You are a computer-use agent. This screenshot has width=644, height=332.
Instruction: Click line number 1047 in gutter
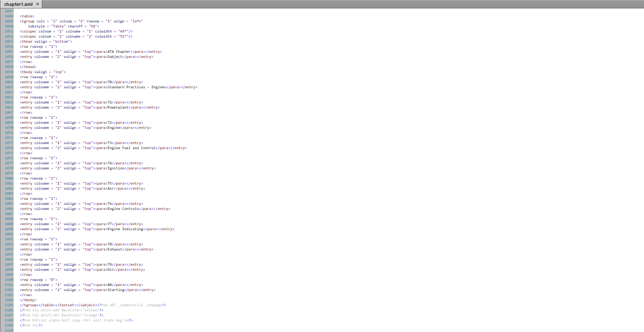click(x=9, y=11)
